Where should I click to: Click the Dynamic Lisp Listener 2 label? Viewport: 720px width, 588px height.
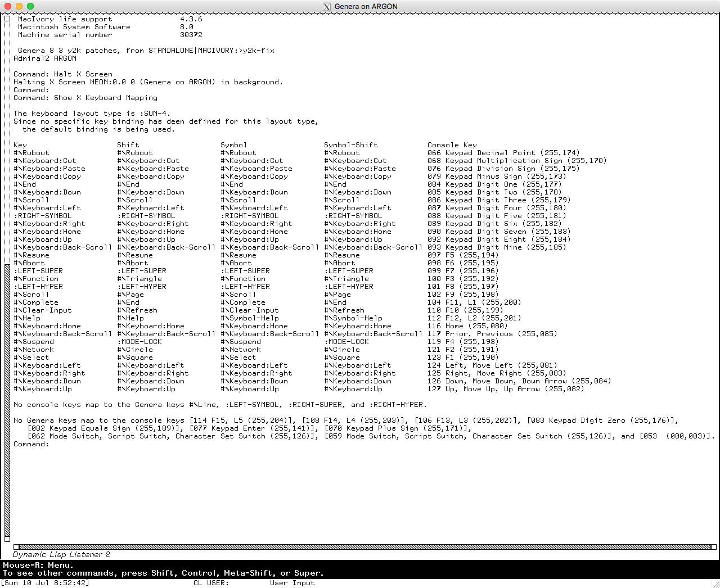[x=61, y=555]
